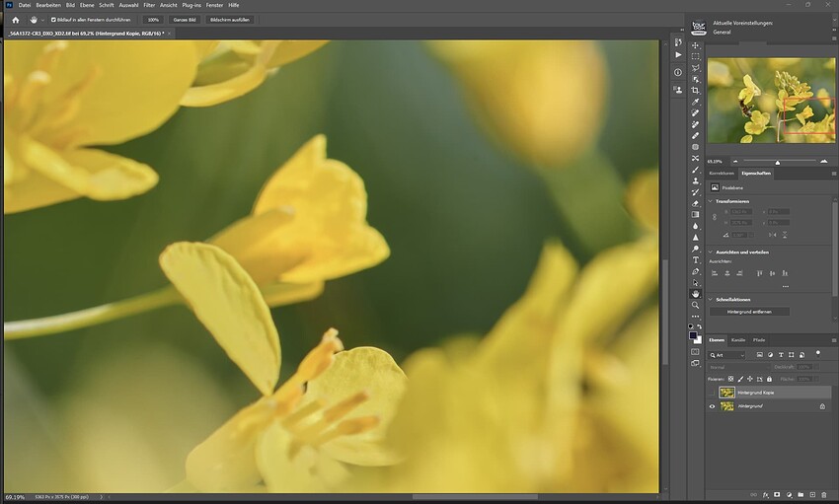Select the Crop tool in the toolbar
Screen dimensions: 839x504
(x=696, y=90)
